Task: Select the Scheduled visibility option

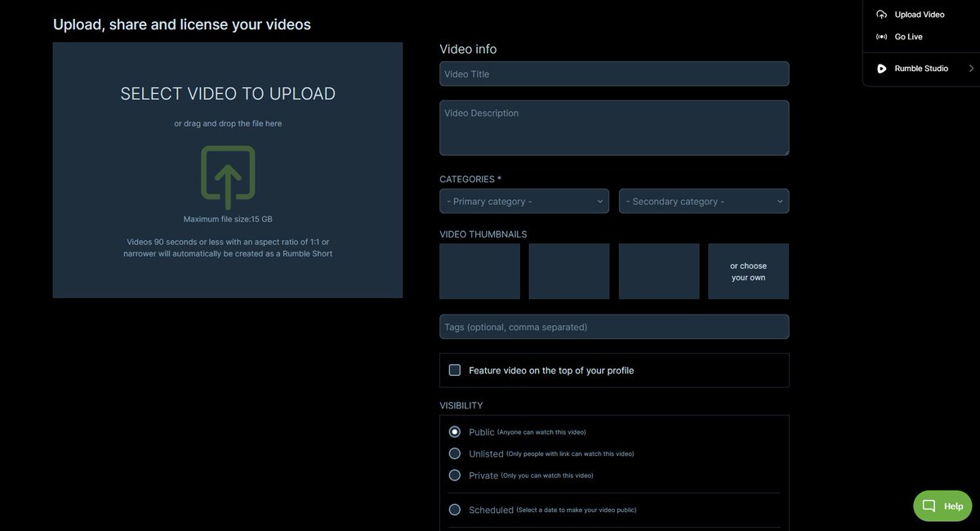Action: tap(455, 510)
